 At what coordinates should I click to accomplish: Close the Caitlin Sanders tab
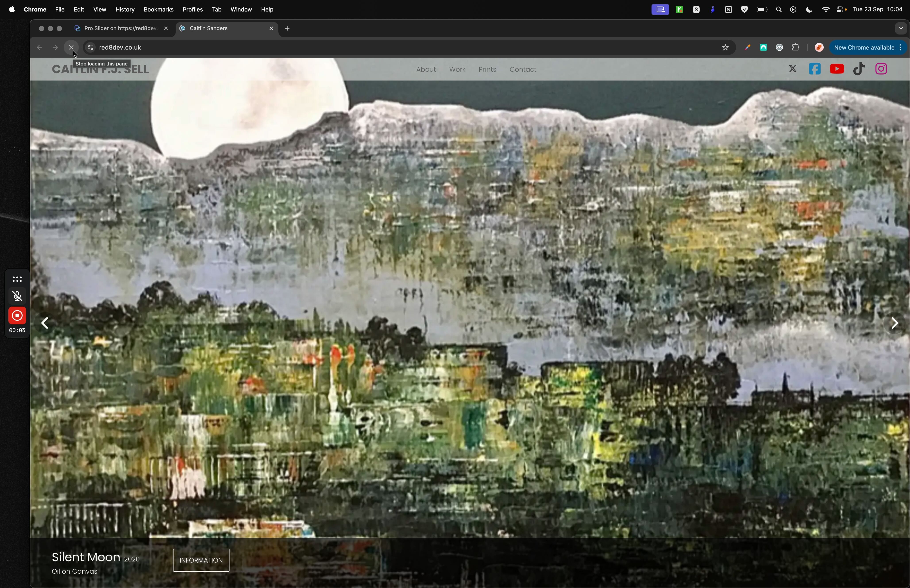pos(272,28)
